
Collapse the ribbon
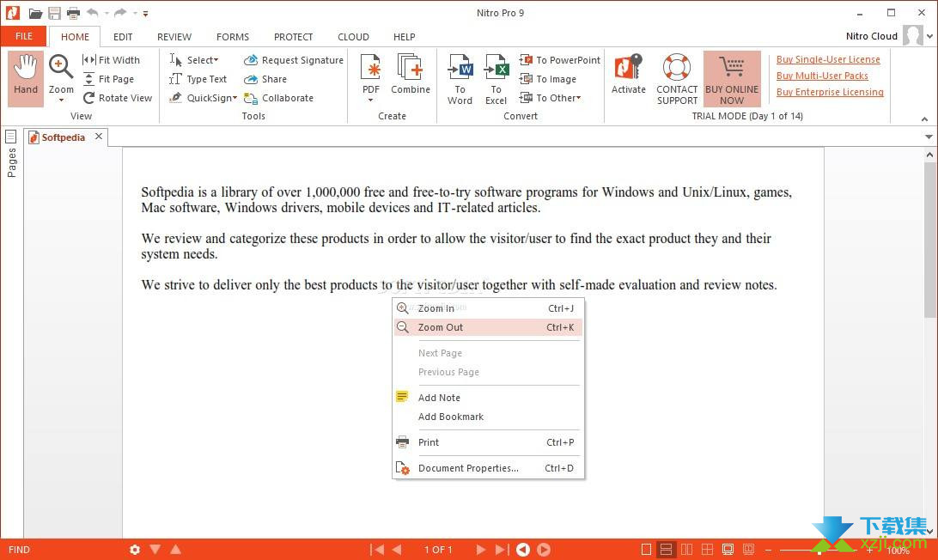tap(925, 119)
